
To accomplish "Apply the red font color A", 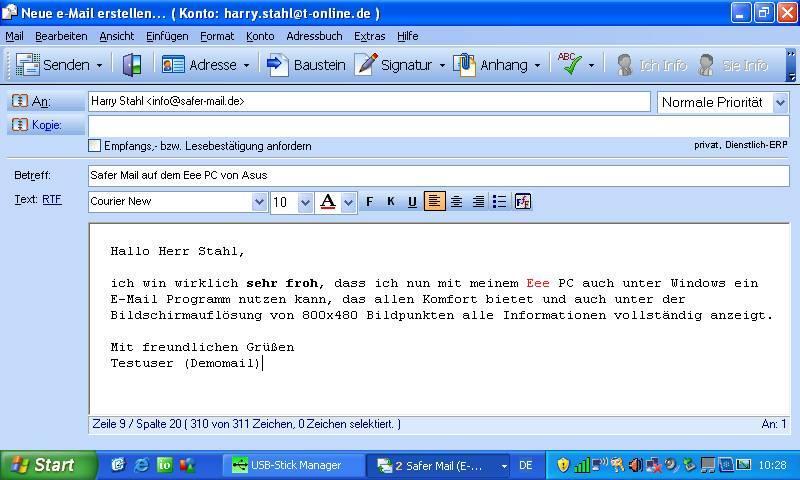I will click(328, 202).
